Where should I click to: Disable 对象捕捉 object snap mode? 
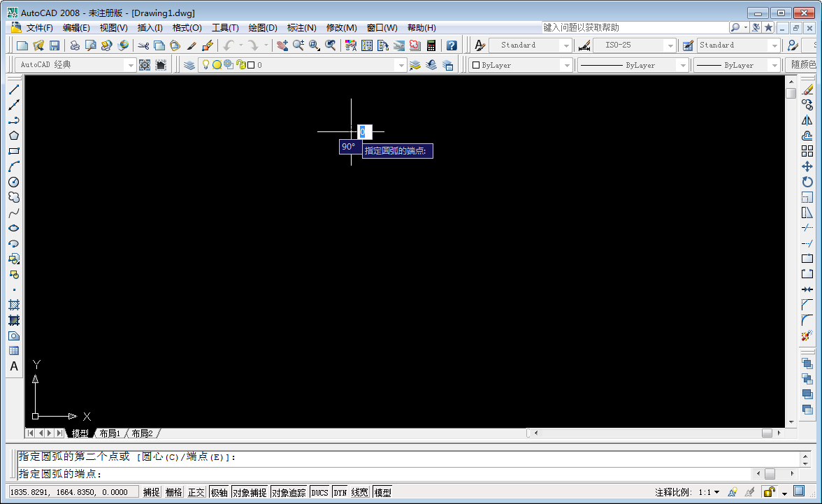248,491
